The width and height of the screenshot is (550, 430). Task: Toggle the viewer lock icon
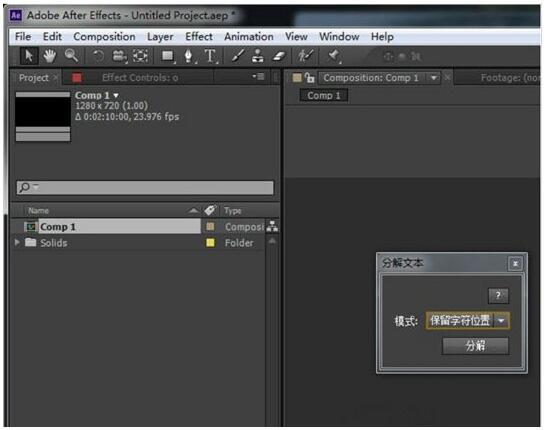[x=309, y=78]
